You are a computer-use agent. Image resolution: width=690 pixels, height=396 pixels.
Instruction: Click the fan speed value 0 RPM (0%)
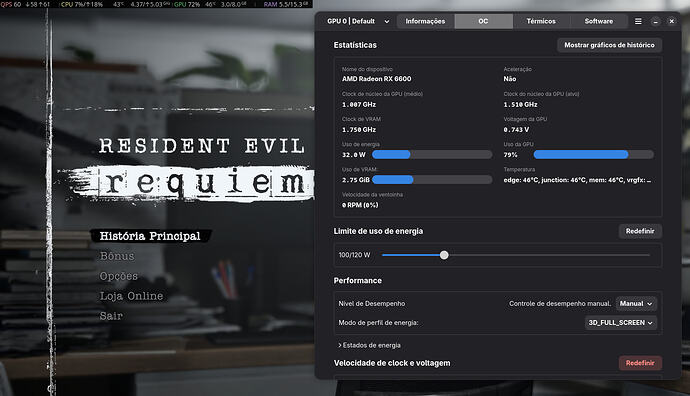coord(360,205)
